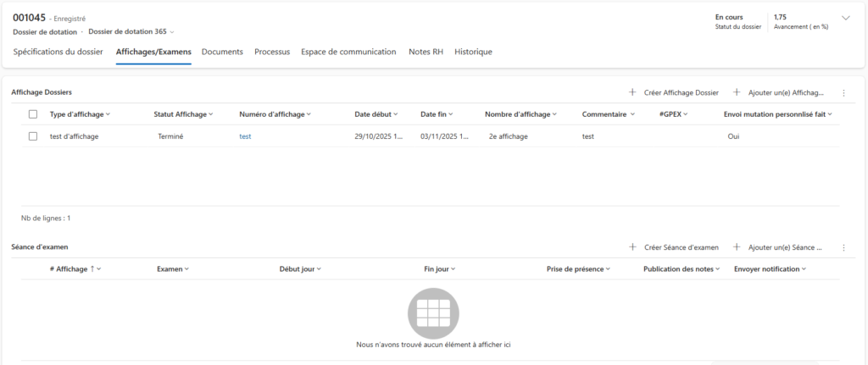Click plus icon for Ajouter un(e) Séance
The image size is (868, 365).
coord(737,247)
